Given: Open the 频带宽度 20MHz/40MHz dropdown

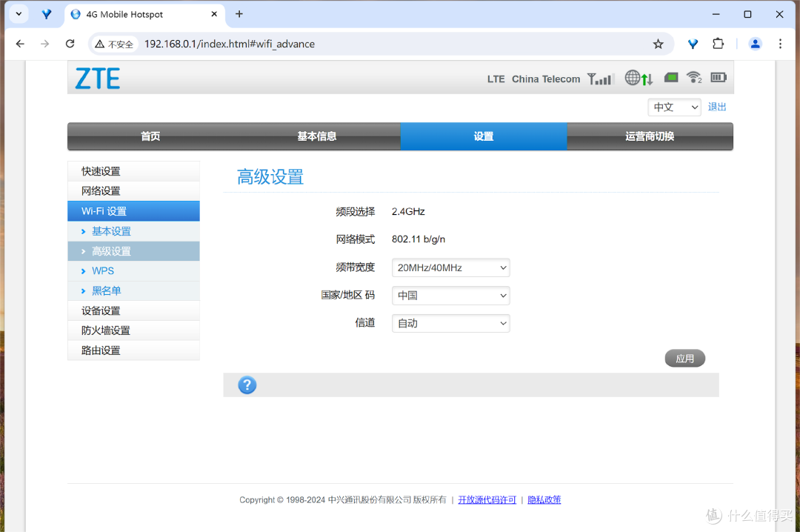Looking at the screenshot, I should coord(450,267).
